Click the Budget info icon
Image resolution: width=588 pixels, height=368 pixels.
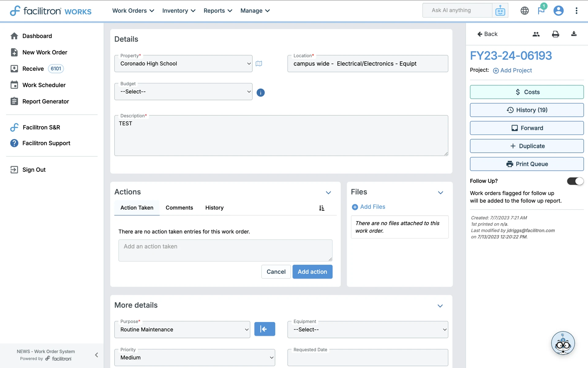click(260, 92)
